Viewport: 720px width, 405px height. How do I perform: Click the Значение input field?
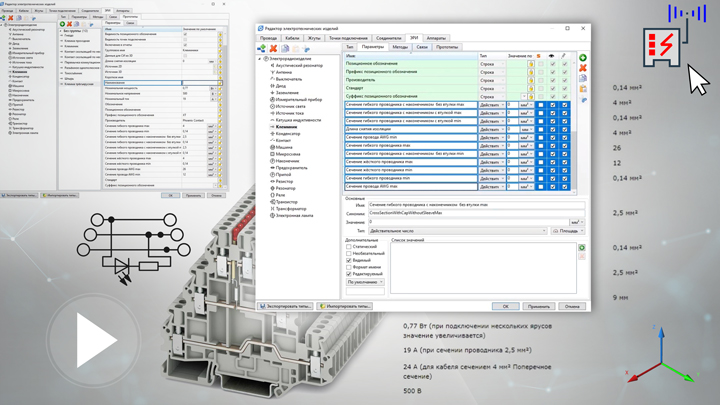click(x=468, y=222)
